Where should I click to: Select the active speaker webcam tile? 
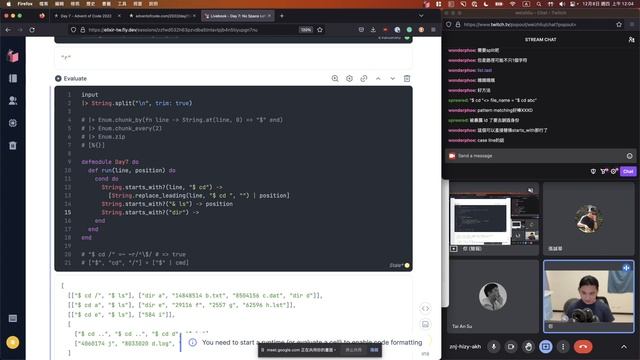(589, 296)
